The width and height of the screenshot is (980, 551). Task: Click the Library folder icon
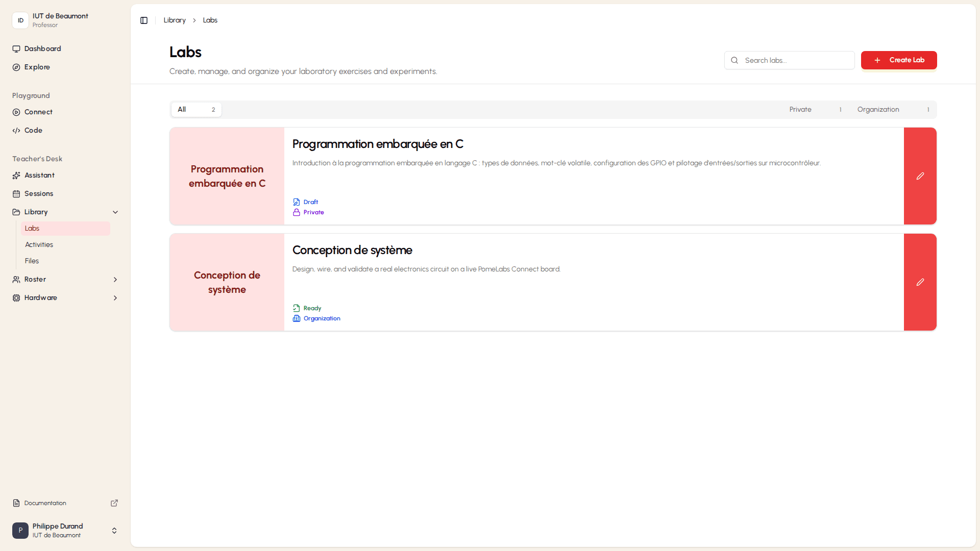(x=16, y=212)
